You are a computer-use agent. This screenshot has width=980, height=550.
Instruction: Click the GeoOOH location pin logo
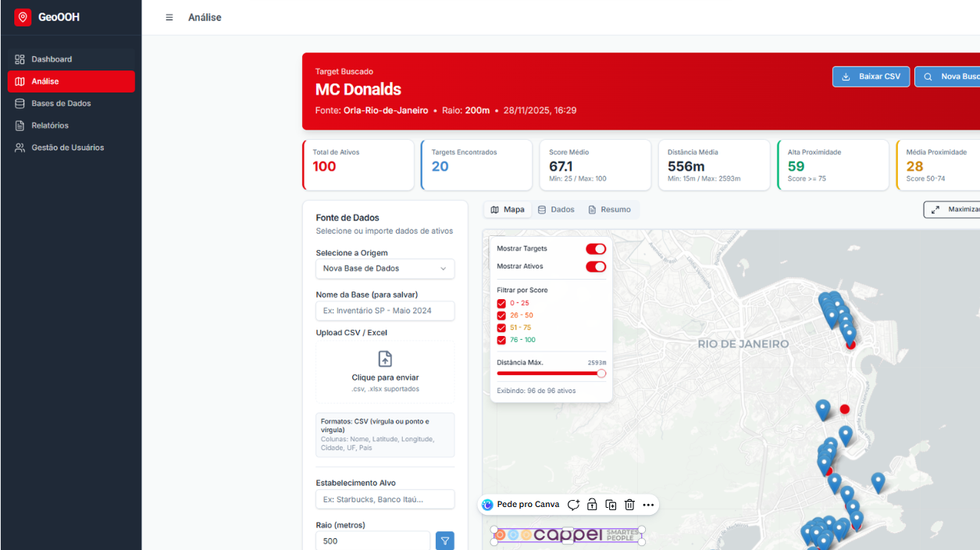click(23, 17)
